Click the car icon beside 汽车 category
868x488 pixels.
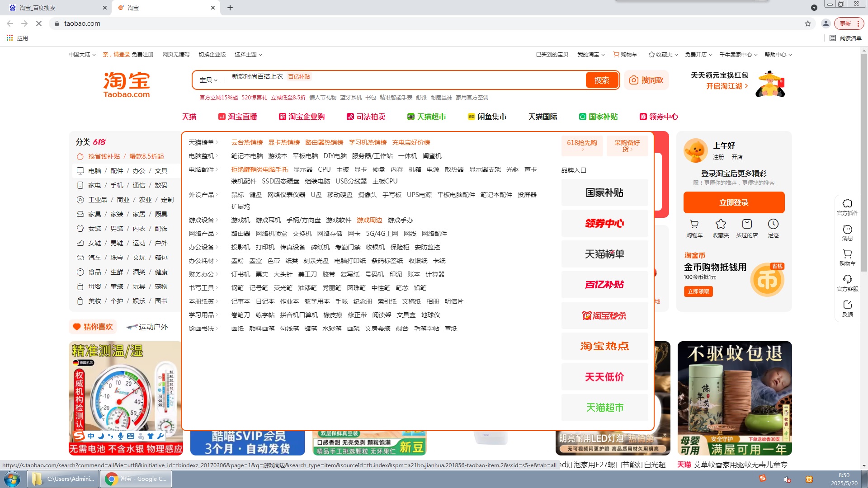click(x=80, y=258)
